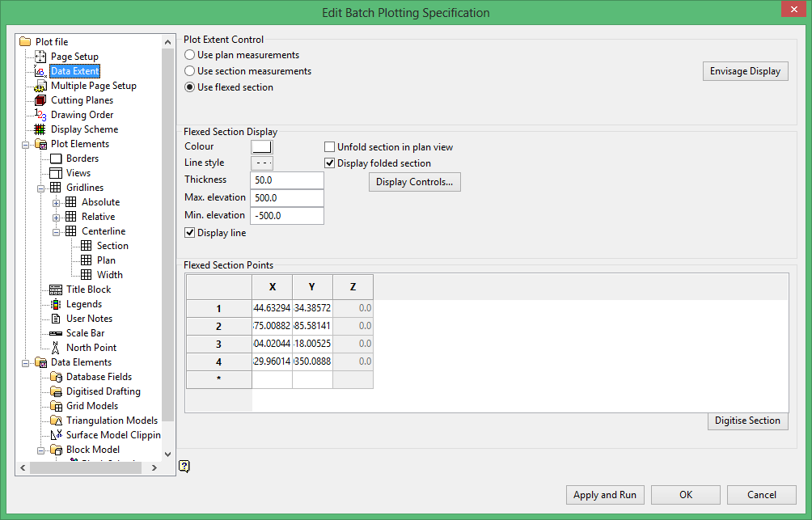Click the Max. elevation input field
This screenshot has width=812, height=520.
tap(287, 198)
